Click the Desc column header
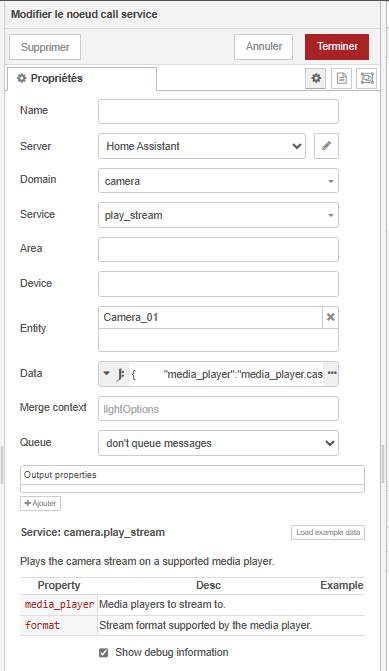Image resolution: width=389 pixels, height=671 pixels. [x=208, y=585]
